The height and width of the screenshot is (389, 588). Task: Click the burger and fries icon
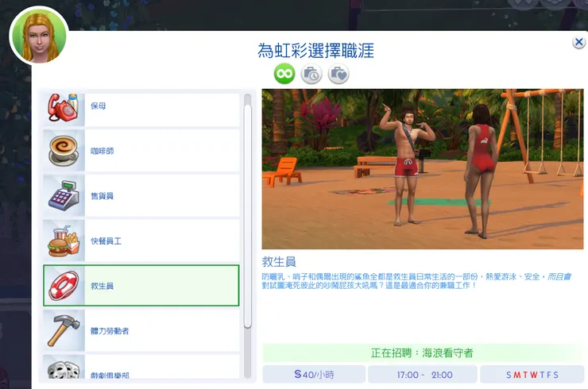click(x=64, y=241)
